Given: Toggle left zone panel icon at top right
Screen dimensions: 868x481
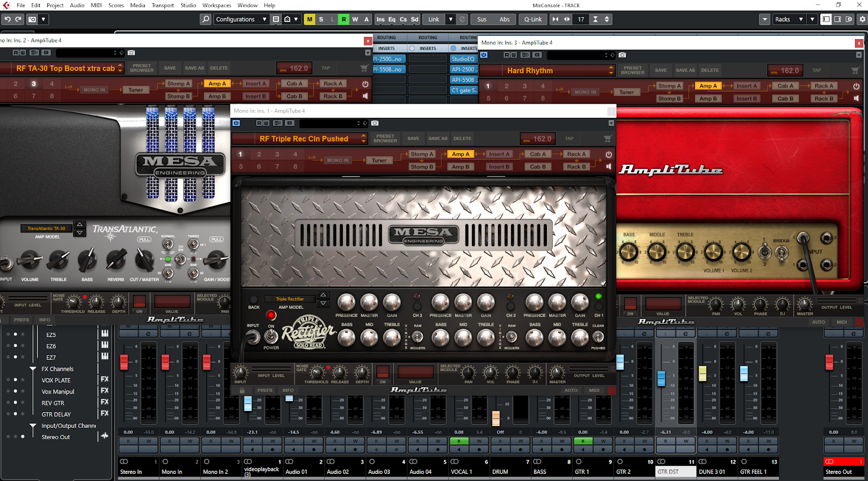Looking at the screenshot, I should tap(826, 19).
